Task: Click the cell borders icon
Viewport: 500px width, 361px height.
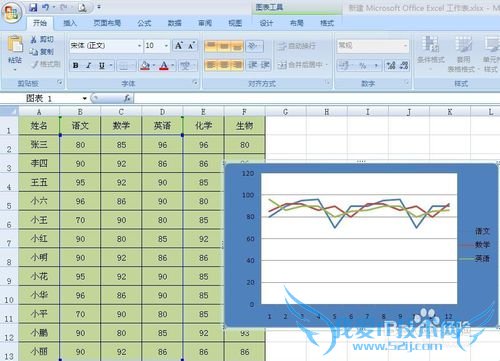Action: click(x=124, y=65)
